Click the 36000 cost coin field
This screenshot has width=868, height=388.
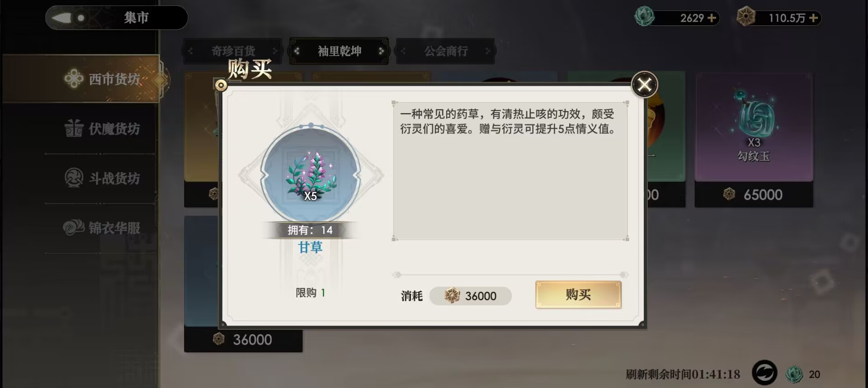coord(470,296)
